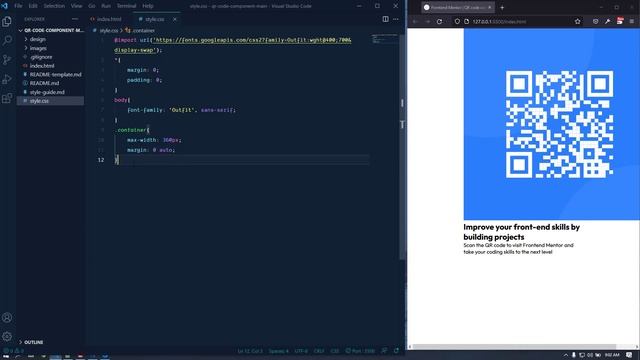Change the Spaces: 4 indentation setting

[x=278, y=351]
